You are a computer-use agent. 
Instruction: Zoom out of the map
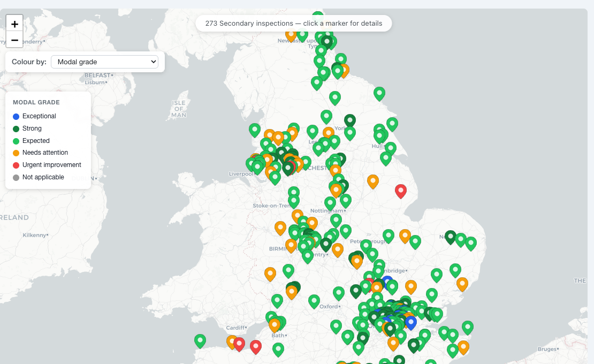tap(14, 40)
